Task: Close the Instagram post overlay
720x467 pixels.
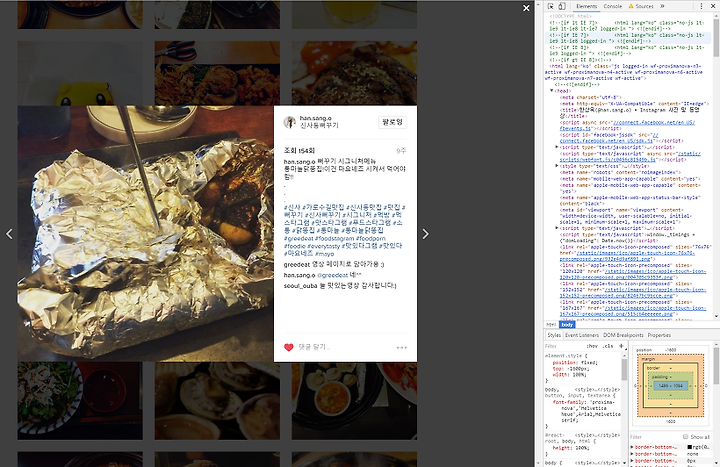Action: point(526,8)
